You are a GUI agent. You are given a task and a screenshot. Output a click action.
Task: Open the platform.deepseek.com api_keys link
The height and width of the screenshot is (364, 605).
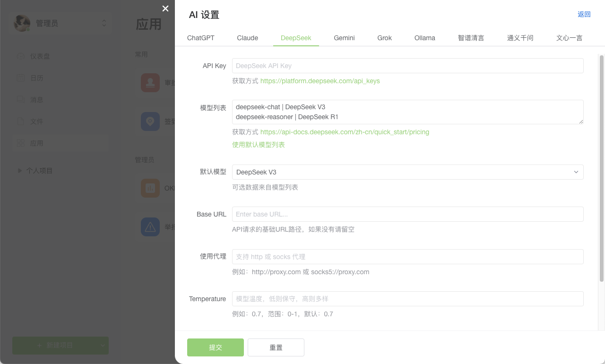[320, 81]
